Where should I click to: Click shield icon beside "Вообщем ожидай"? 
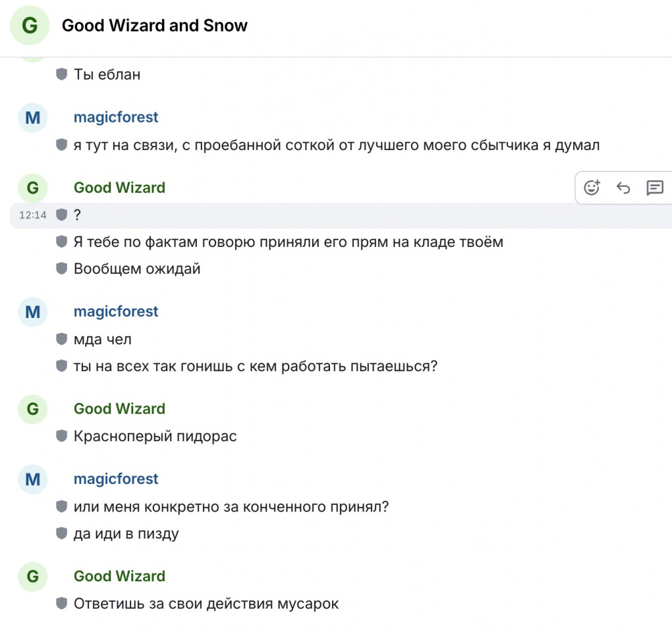coord(62,269)
